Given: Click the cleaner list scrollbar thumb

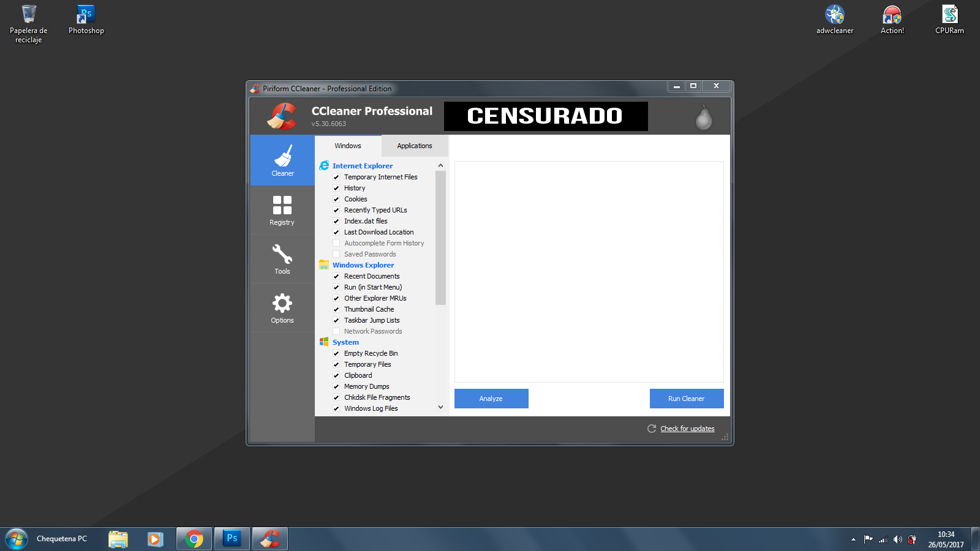Looking at the screenshot, I should [x=440, y=238].
